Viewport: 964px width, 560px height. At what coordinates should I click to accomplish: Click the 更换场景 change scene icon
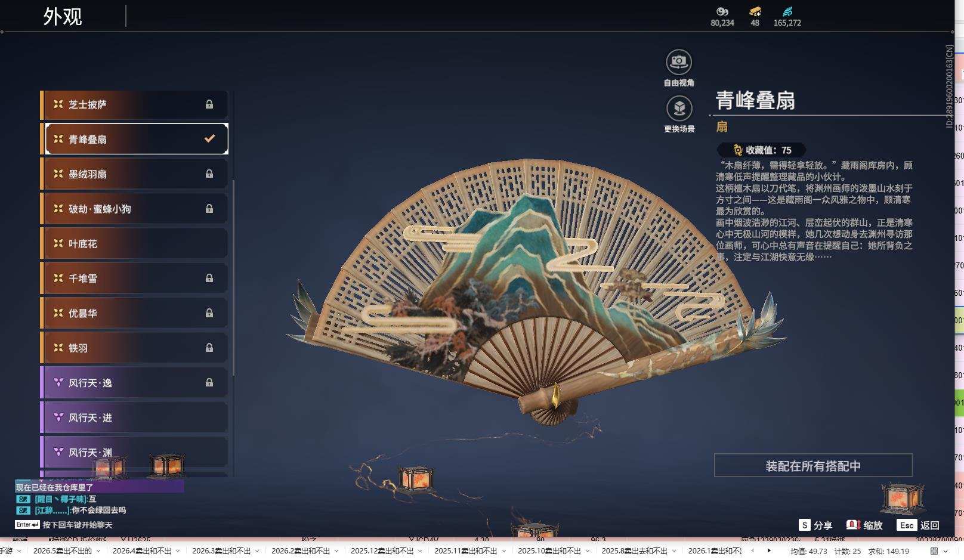[x=679, y=108]
